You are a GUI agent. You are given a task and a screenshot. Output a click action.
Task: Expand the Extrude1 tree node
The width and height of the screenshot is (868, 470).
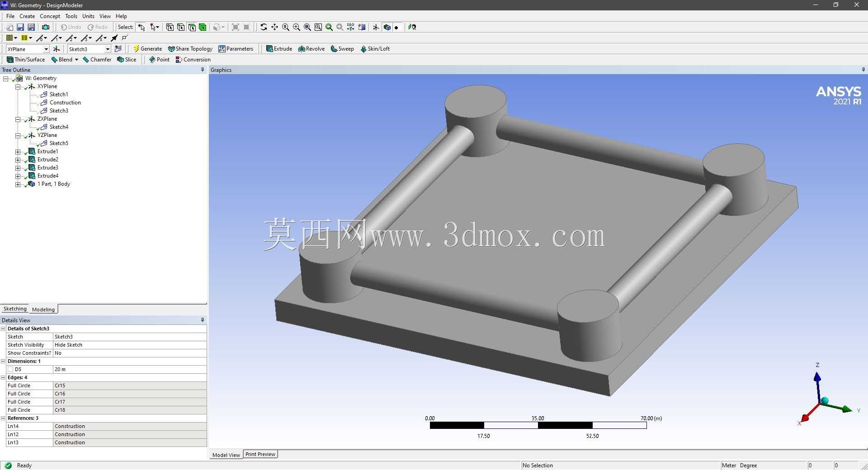point(18,151)
